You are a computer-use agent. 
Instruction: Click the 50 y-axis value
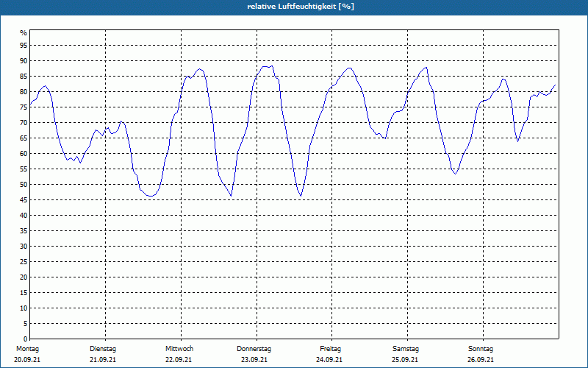click(x=24, y=185)
